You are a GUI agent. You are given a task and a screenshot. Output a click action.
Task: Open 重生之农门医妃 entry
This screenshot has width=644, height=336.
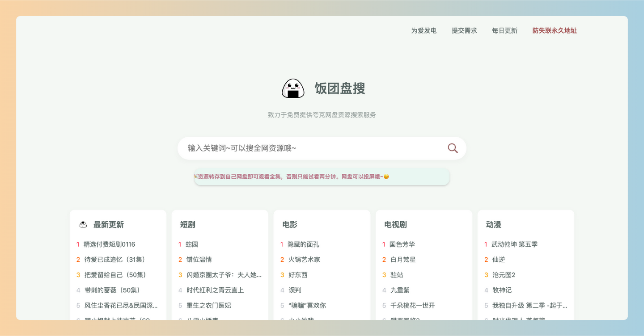208,305
